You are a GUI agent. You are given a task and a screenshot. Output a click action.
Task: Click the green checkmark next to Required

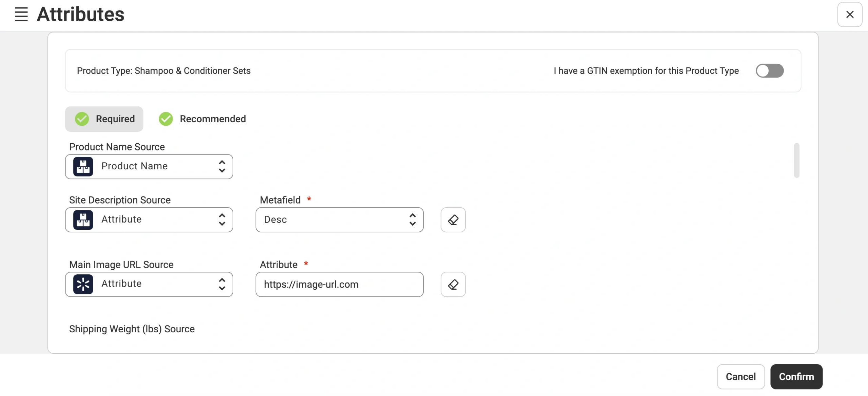82,119
